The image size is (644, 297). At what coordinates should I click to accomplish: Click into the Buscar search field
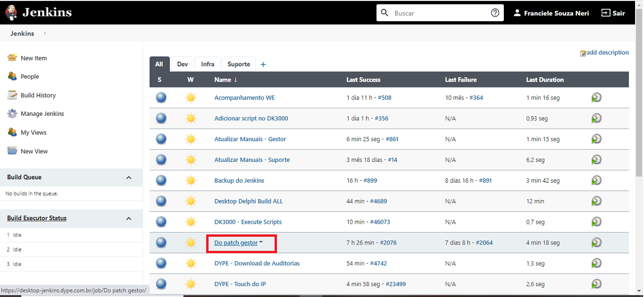point(440,13)
